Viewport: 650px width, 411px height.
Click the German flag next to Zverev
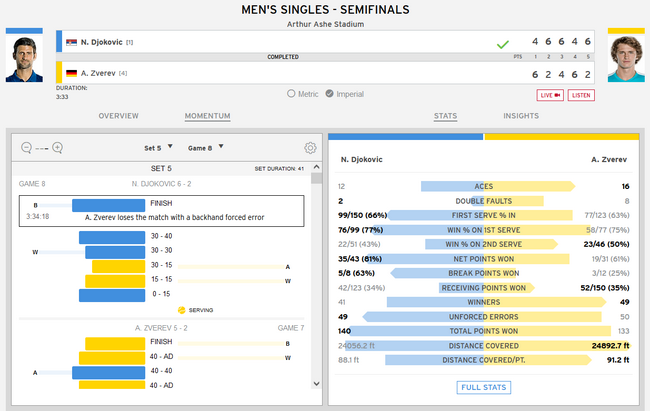click(x=70, y=73)
